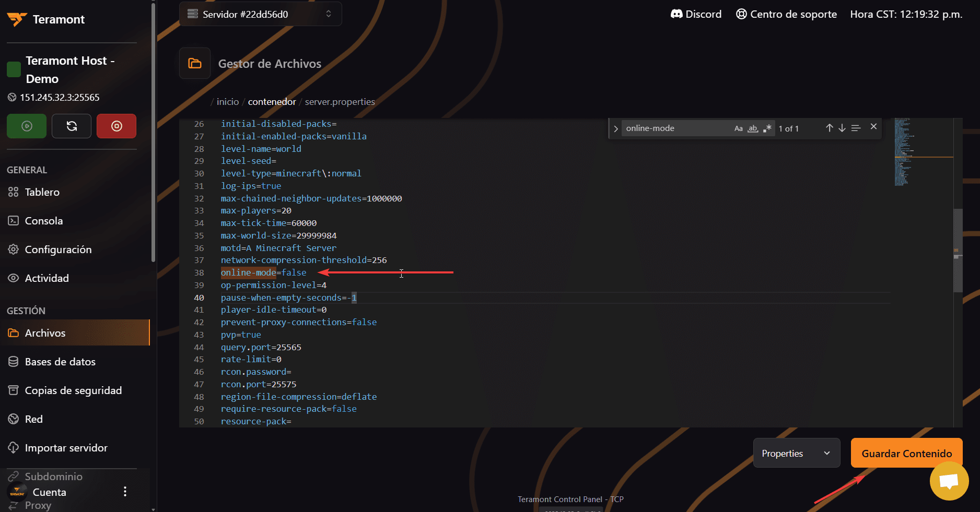
Task: Open Consola in sidebar
Action: click(x=44, y=221)
